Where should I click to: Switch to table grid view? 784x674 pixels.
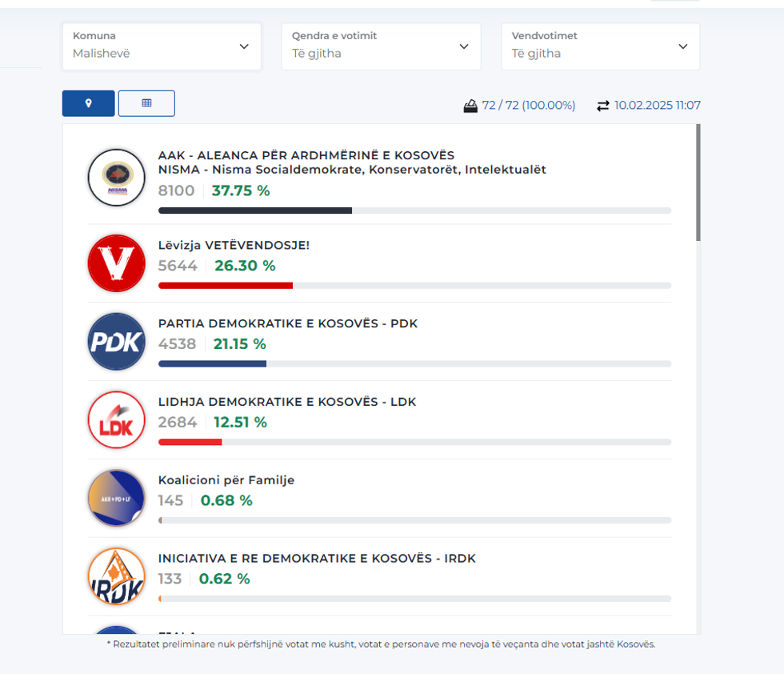pos(146,103)
